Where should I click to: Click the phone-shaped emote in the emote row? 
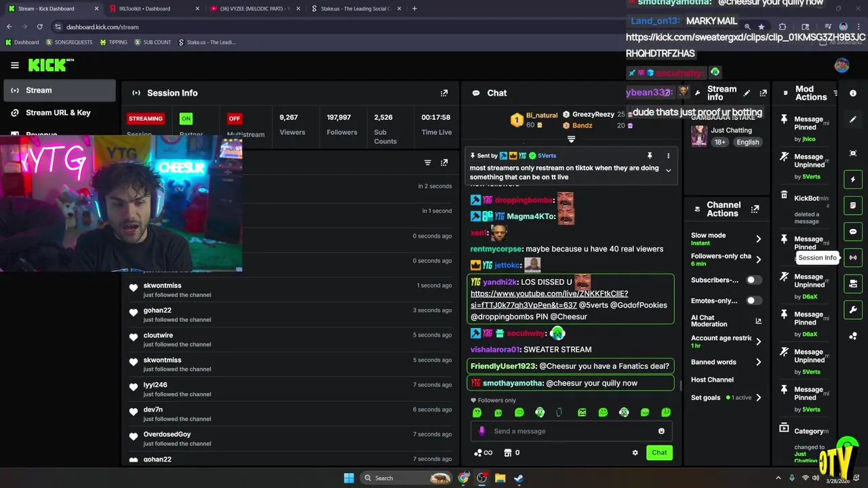pos(559,412)
